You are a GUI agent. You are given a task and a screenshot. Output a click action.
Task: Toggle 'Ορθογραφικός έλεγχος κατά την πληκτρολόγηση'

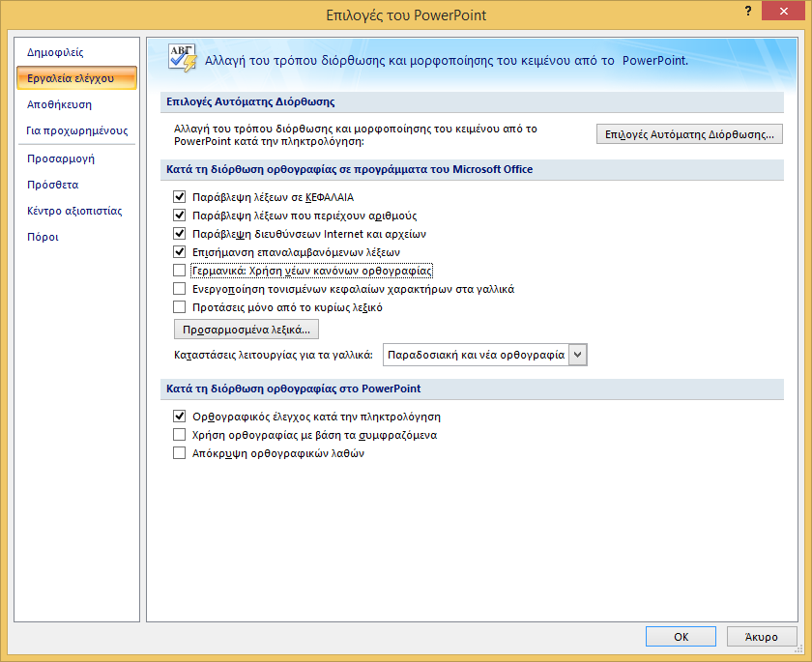(x=179, y=417)
